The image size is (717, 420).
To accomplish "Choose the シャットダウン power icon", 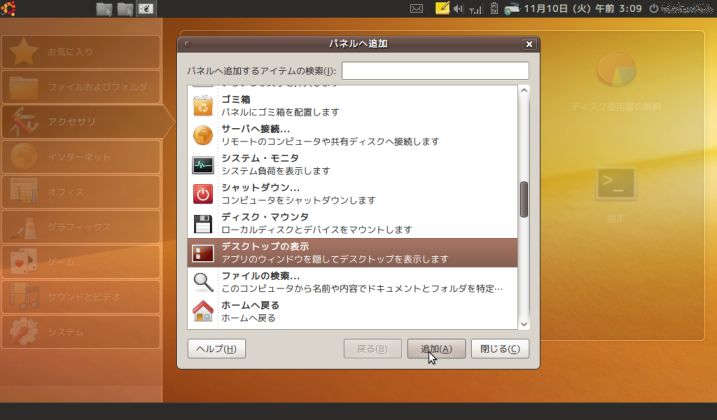I will coord(203,194).
